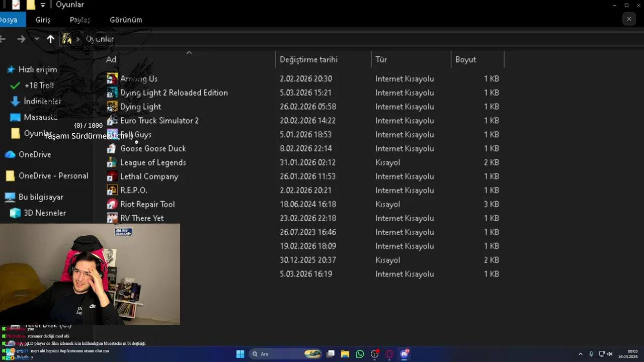The height and width of the screenshot is (362, 644).
Task: Click the taskbar Ara search box
Action: (285, 354)
